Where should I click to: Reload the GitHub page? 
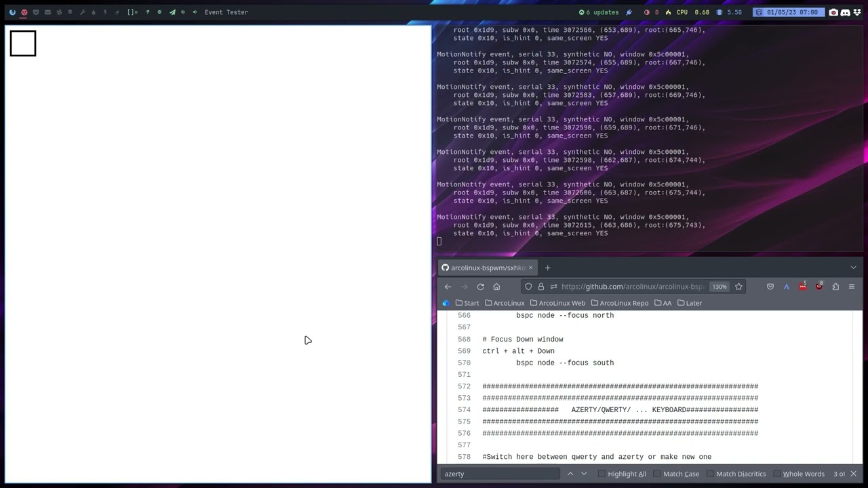pos(480,287)
